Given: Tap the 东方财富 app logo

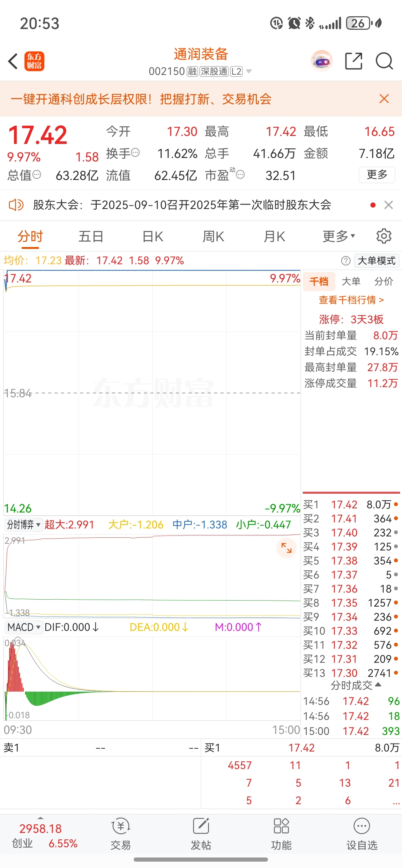Looking at the screenshot, I should pyautogui.click(x=34, y=61).
